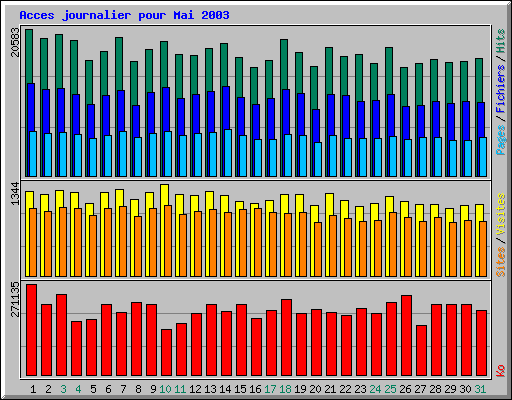Click day label 14 on the x-axis
The image size is (512, 400).
click(x=225, y=389)
